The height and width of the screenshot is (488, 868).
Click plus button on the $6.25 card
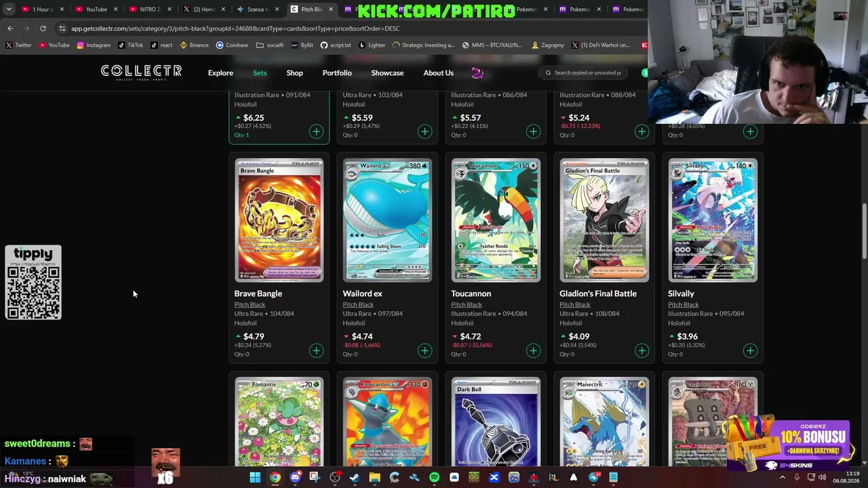pos(316,131)
